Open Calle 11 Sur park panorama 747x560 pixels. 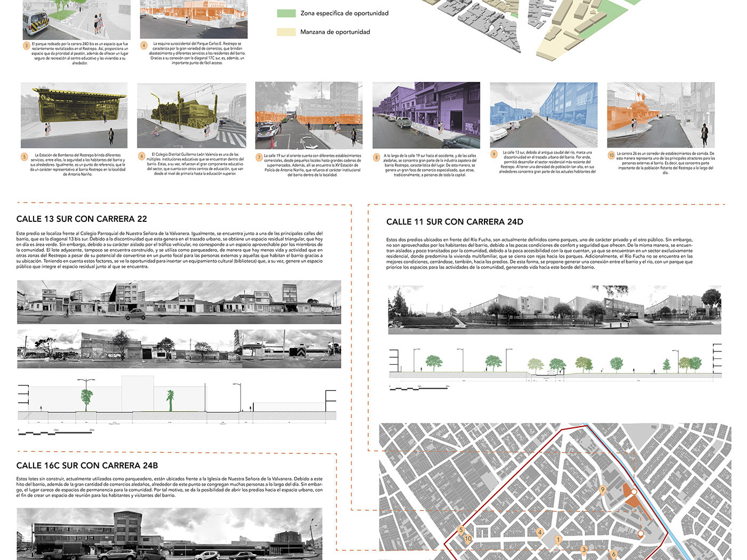554,310
